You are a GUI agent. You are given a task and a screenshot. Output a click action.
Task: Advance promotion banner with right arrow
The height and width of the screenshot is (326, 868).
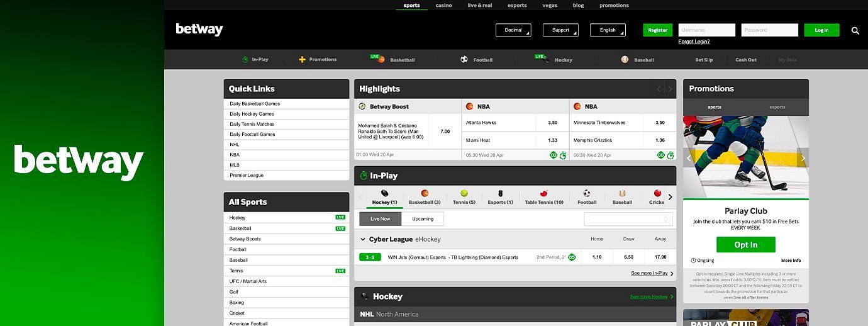(803, 158)
